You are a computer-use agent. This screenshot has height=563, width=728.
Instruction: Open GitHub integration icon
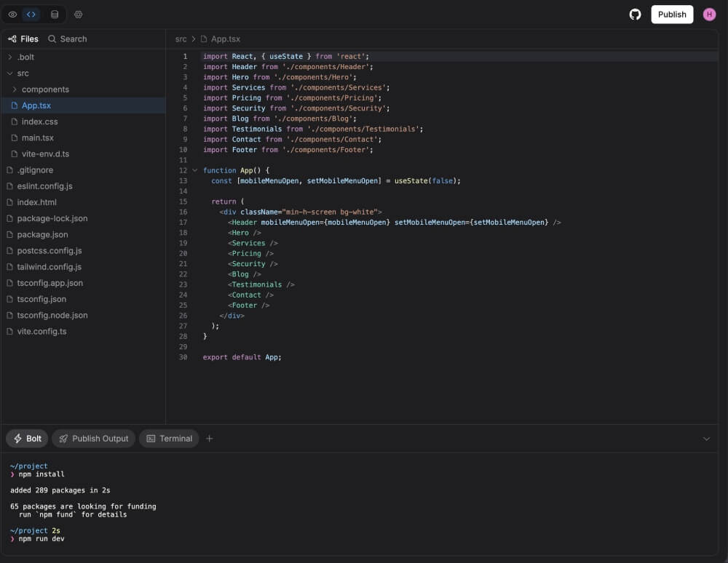(635, 15)
